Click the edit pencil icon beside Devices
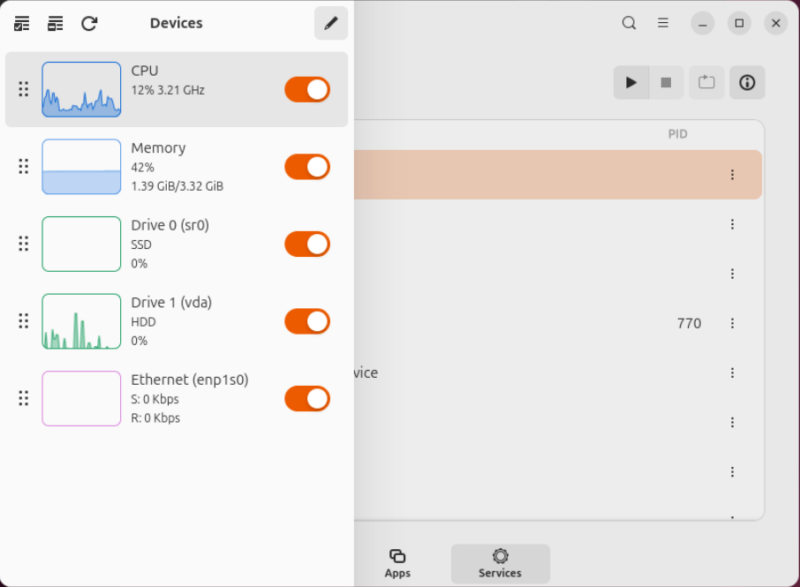Screen dimensions: 800x587 tap(331, 22)
